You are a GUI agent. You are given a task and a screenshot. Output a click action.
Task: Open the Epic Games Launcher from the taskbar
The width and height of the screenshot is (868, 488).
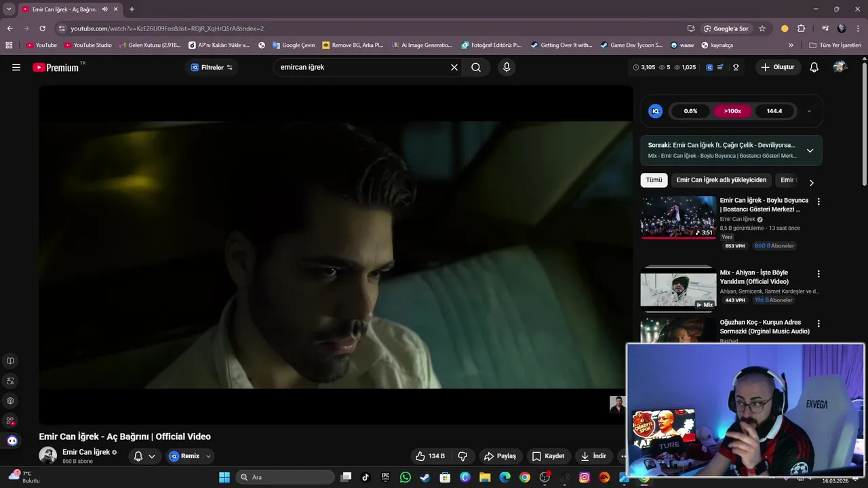pos(386,477)
